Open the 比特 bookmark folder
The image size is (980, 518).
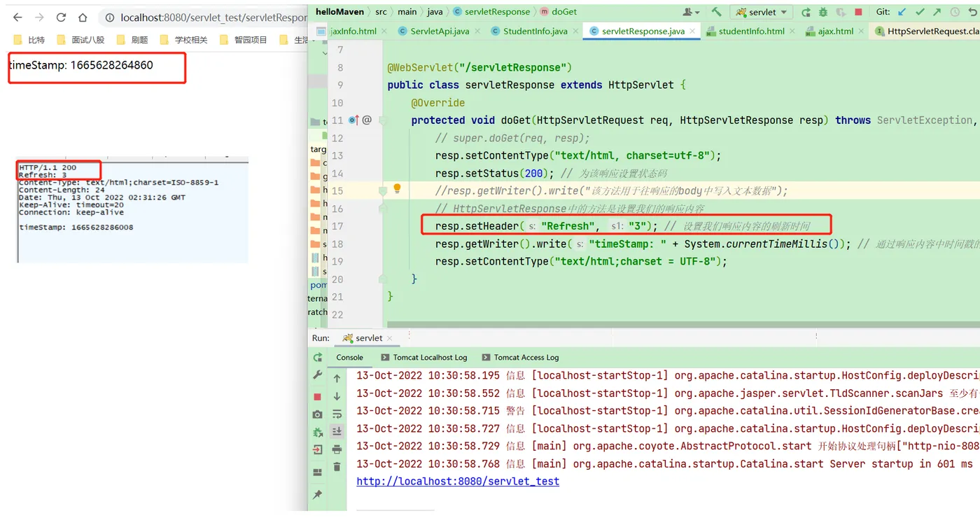(x=30, y=40)
